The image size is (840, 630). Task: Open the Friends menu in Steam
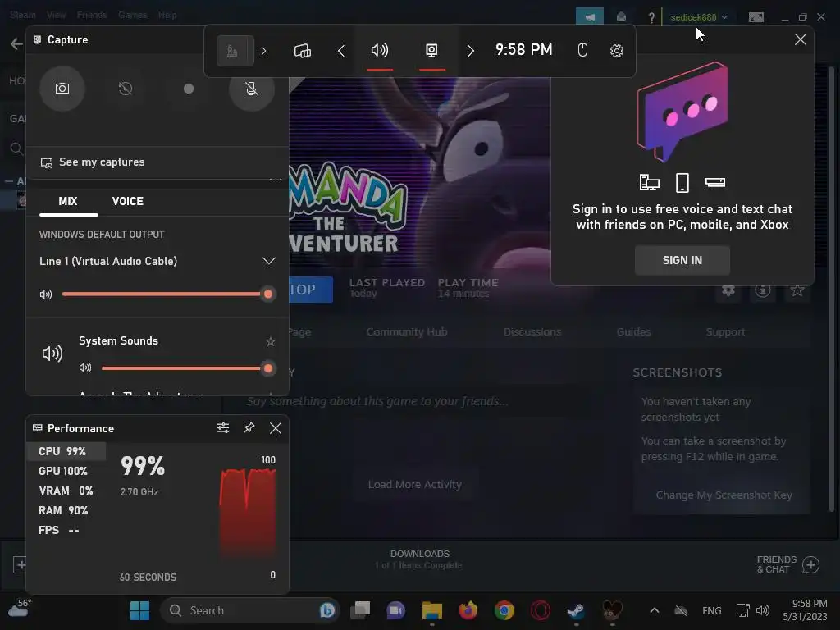click(92, 15)
